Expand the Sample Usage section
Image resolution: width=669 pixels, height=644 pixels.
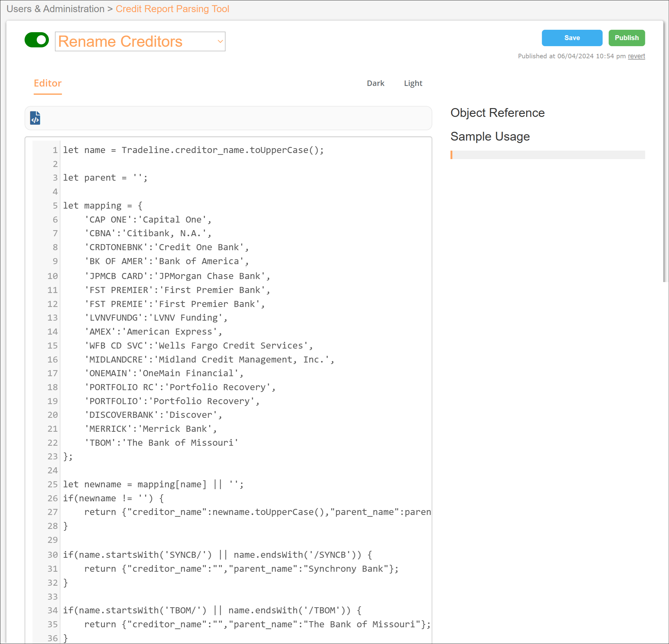(490, 137)
